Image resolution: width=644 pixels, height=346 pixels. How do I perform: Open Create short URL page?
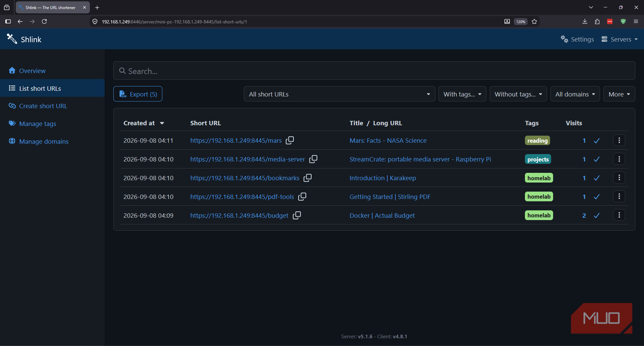(x=43, y=106)
